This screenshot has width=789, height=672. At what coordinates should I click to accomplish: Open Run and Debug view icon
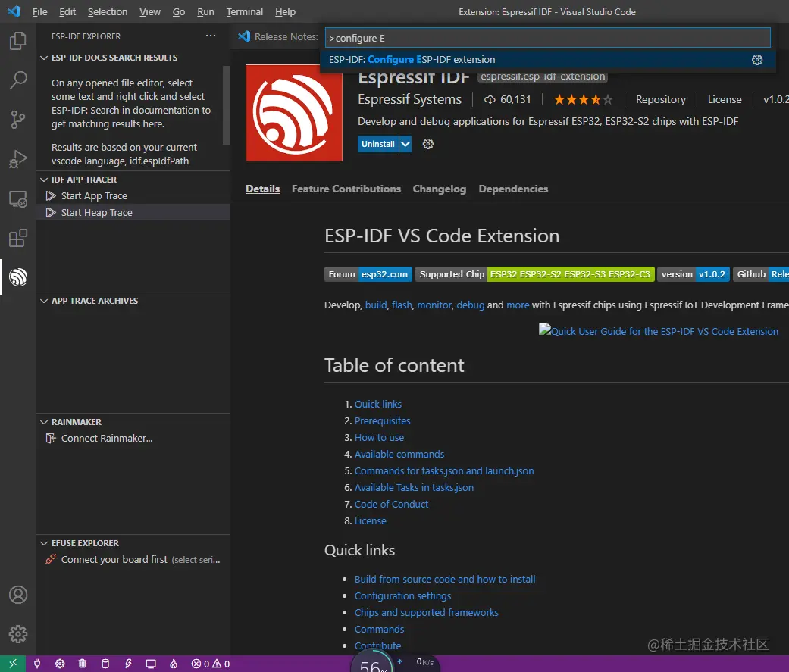tap(18, 159)
